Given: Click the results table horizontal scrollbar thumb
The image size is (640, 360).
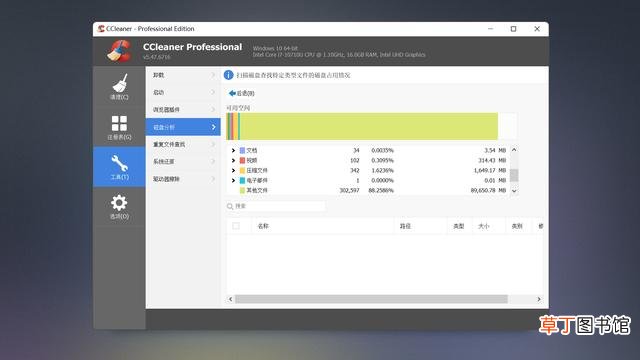Looking at the screenshot, I should [x=371, y=299].
